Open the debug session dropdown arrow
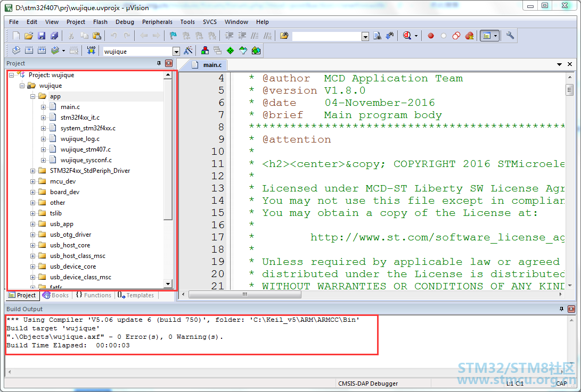Viewport: 581px width, 392px height. click(416, 36)
